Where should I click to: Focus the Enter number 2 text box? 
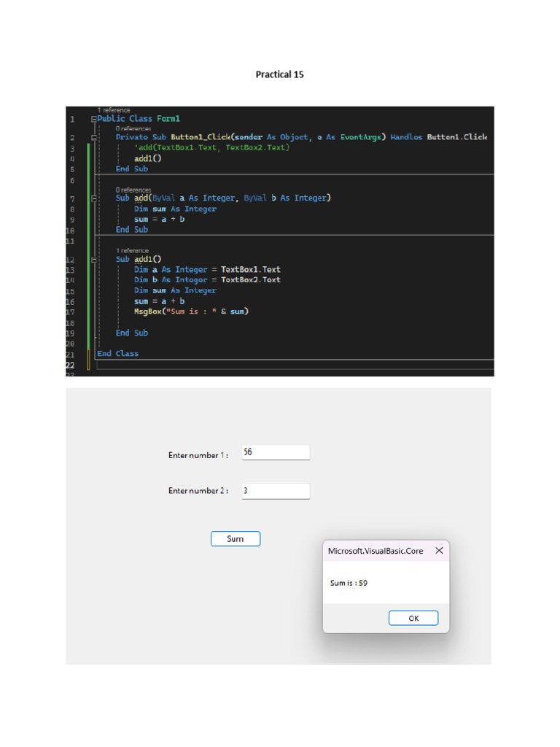[x=275, y=491]
